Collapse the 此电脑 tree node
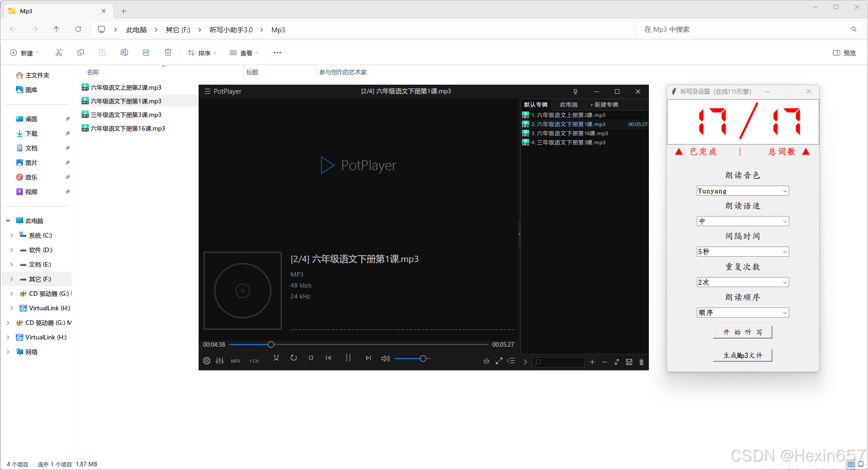The image size is (868, 470). pos(8,221)
